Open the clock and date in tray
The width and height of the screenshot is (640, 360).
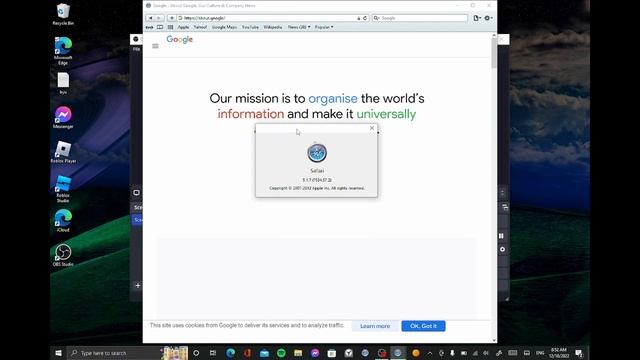tap(559, 353)
